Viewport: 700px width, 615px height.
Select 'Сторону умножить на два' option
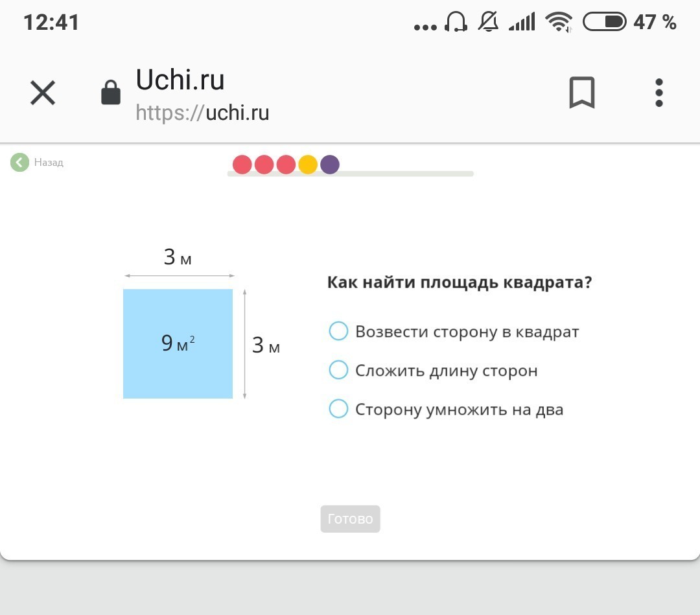(446, 410)
